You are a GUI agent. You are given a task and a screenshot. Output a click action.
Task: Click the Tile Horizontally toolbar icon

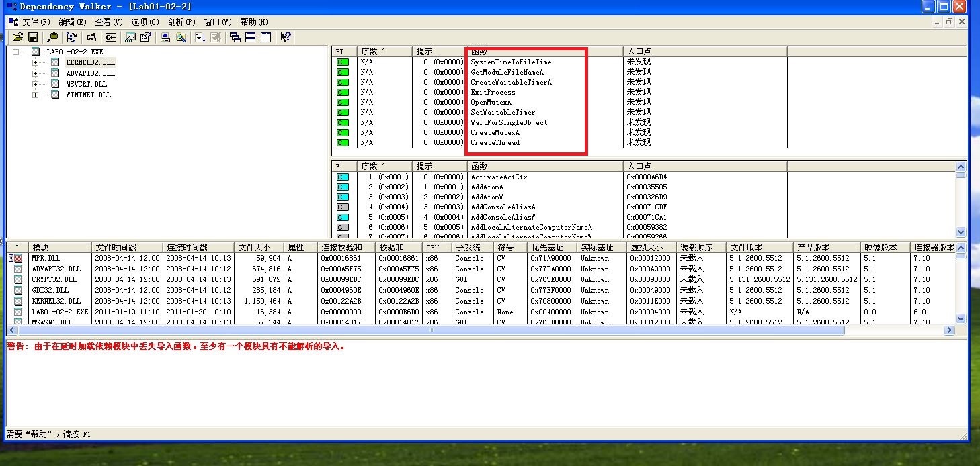point(250,38)
